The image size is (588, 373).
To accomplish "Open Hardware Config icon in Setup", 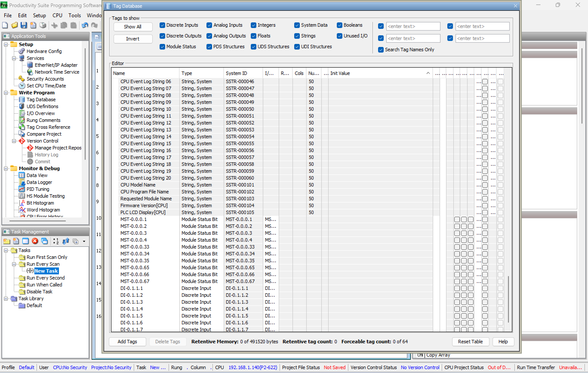I will point(22,51).
